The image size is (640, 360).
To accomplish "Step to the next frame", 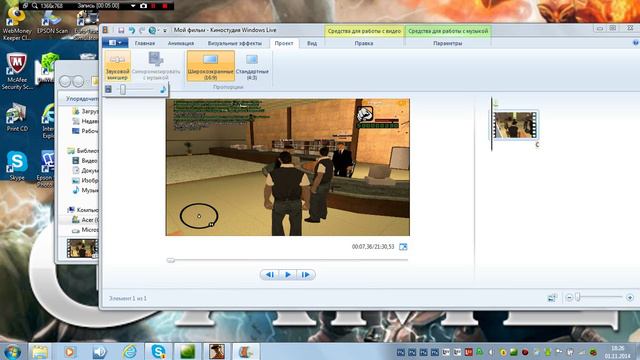I will [306, 275].
